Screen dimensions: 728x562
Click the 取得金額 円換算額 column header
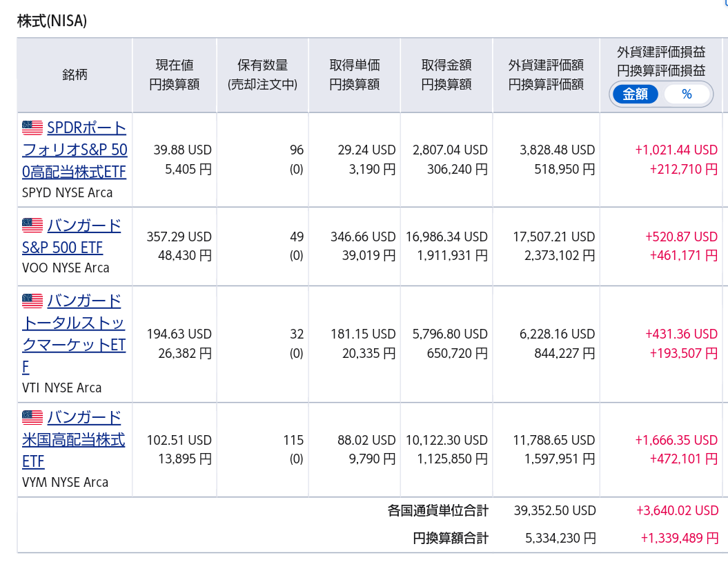coord(446,74)
